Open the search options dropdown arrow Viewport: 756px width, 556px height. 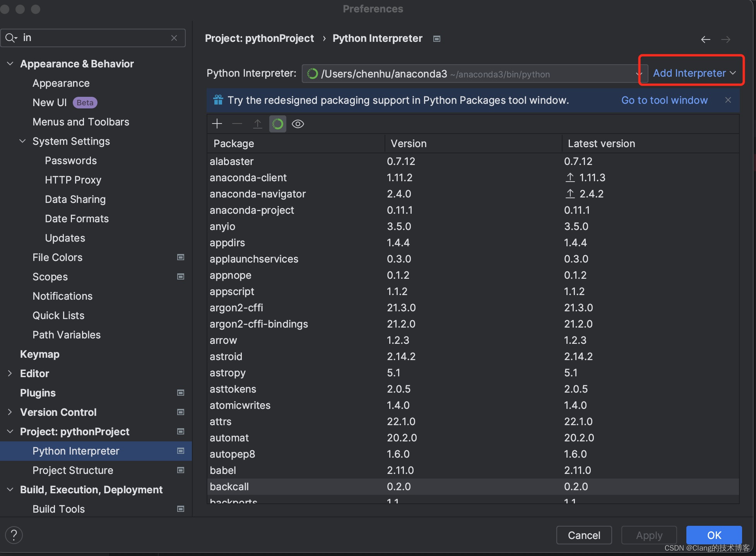click(16, 38)
